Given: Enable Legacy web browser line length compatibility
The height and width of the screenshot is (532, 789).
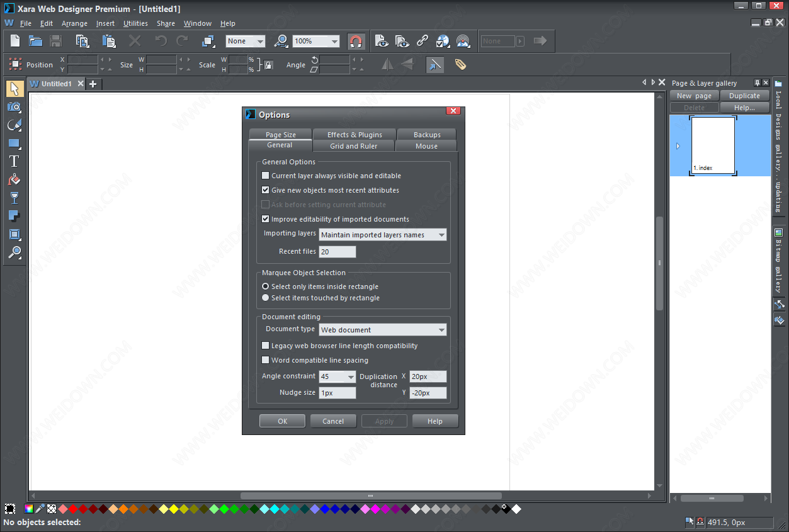Looking at the screenshot, I should click(x=265, y=346).
